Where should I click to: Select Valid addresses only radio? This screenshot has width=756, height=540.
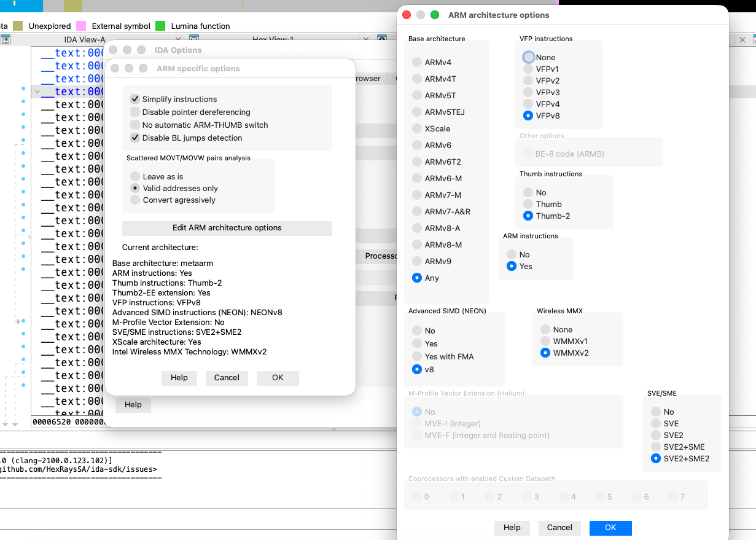135,188
